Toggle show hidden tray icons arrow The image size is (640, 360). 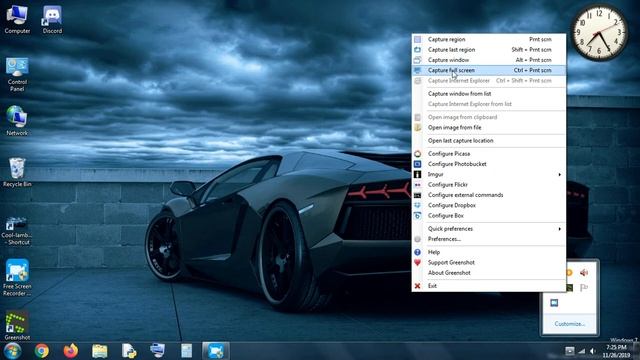tap(569, 351)
